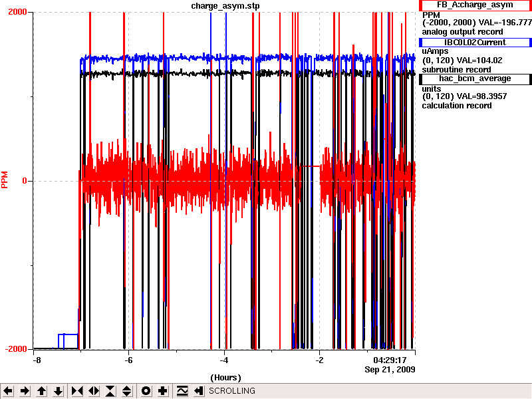Select the FB_A:charge_asym curve legend
The height and width of the screenshot is (399, 532).
tap(475, 5)
